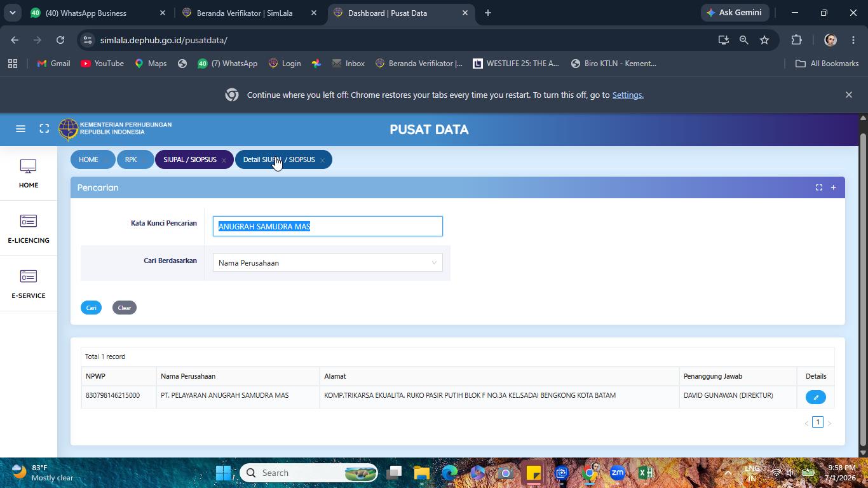868x488 pixels.
Task: Open Windows Start menu
Action: pos(223,473)
